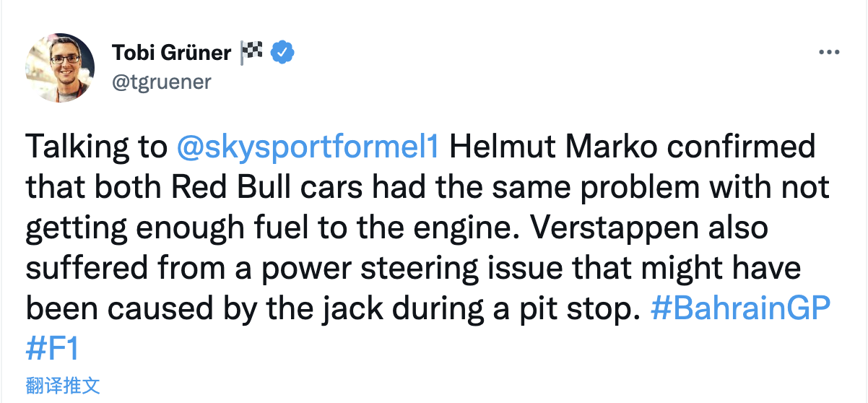The image size is (868, 403).
Task: Open the #F1 hashtag
Action: click(52, 350)
